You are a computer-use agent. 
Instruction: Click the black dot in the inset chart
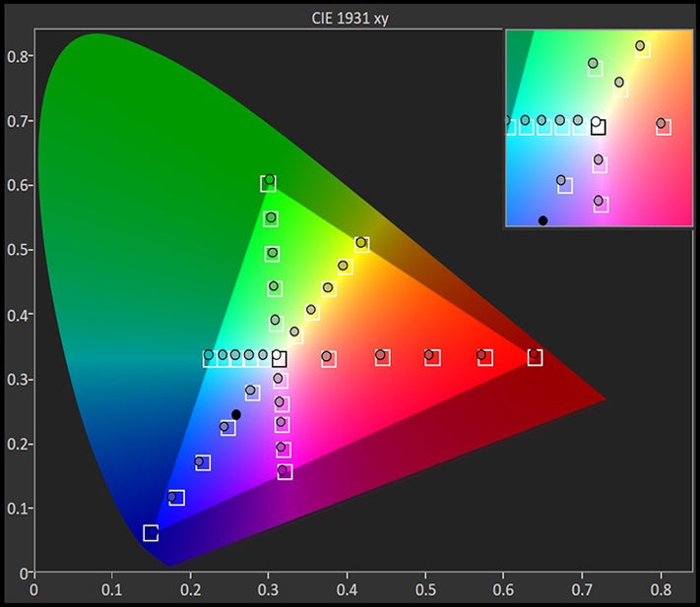click(542, 220)
